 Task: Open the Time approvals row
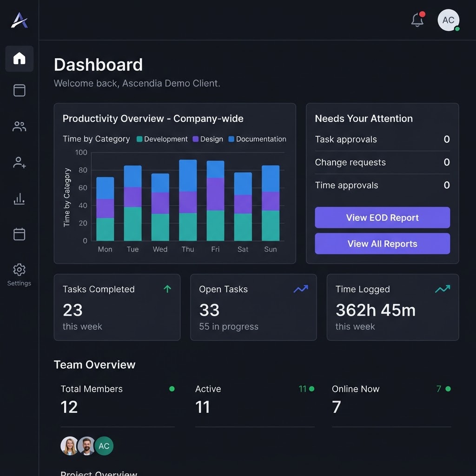tap(383, 185)
